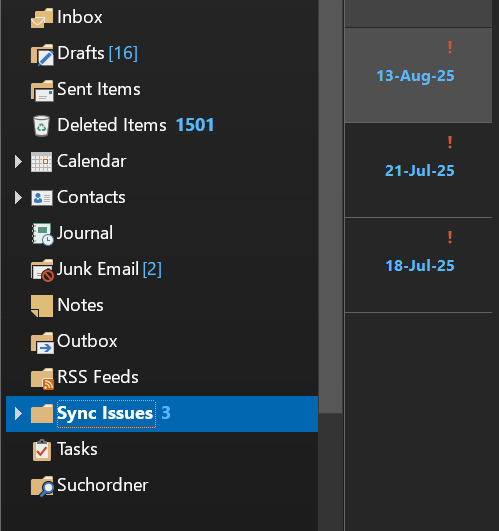Open the Inbox folder

80,17
